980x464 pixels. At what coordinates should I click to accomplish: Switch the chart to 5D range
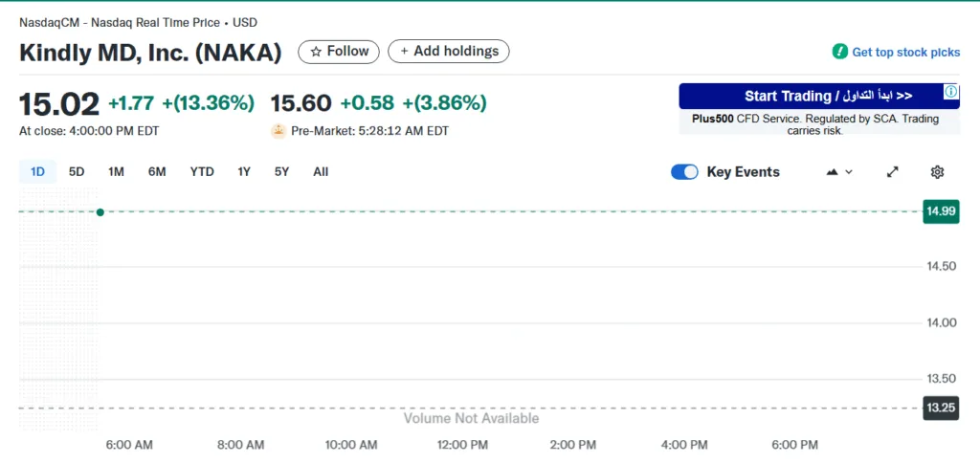[x=77, y=172]
